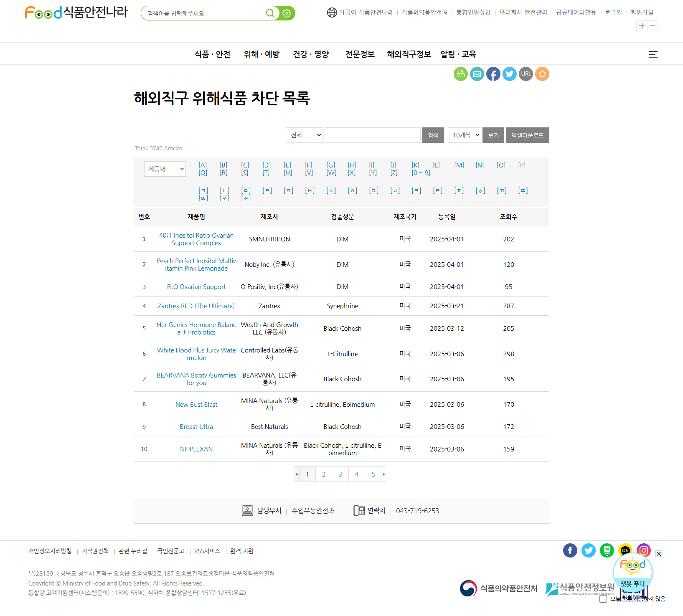Share page on Facebook round icon

click(493, 74)
